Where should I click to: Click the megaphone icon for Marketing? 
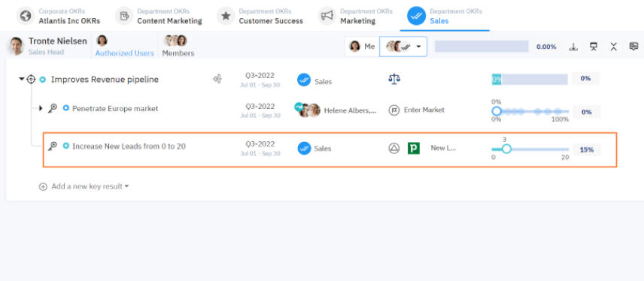pos(327,16)
